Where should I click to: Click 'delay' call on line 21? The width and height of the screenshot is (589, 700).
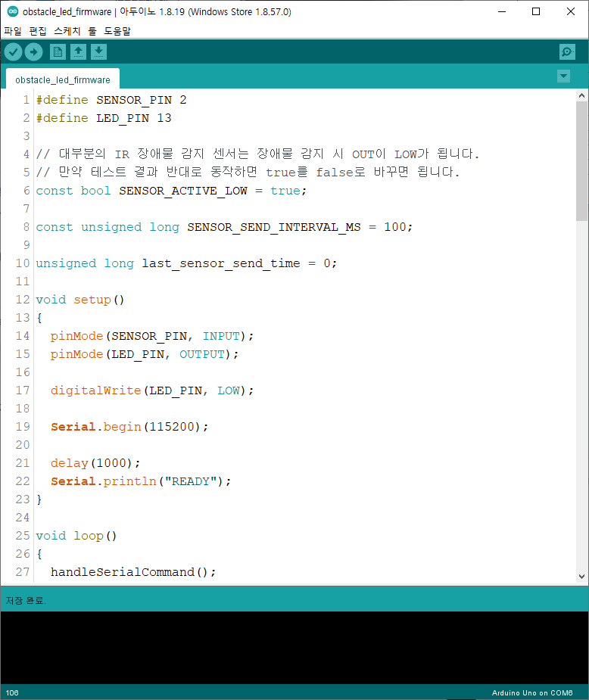[69, 463]
